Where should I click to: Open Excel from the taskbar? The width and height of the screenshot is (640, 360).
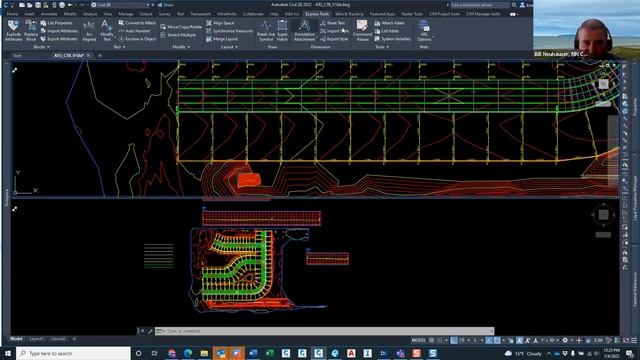269,353
